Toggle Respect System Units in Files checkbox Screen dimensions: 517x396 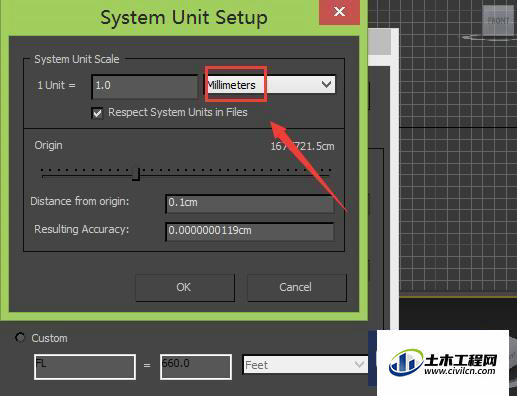click(x=97, y=113)
